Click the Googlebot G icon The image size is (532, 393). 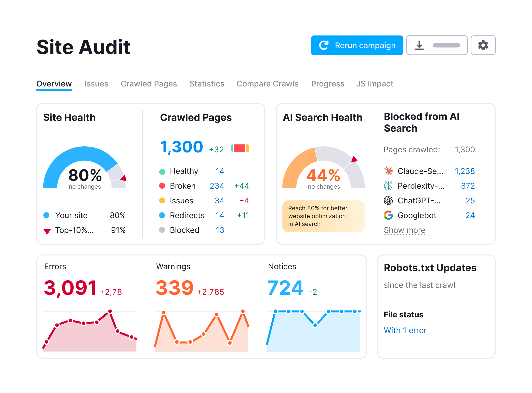click(x=388, y=215)
